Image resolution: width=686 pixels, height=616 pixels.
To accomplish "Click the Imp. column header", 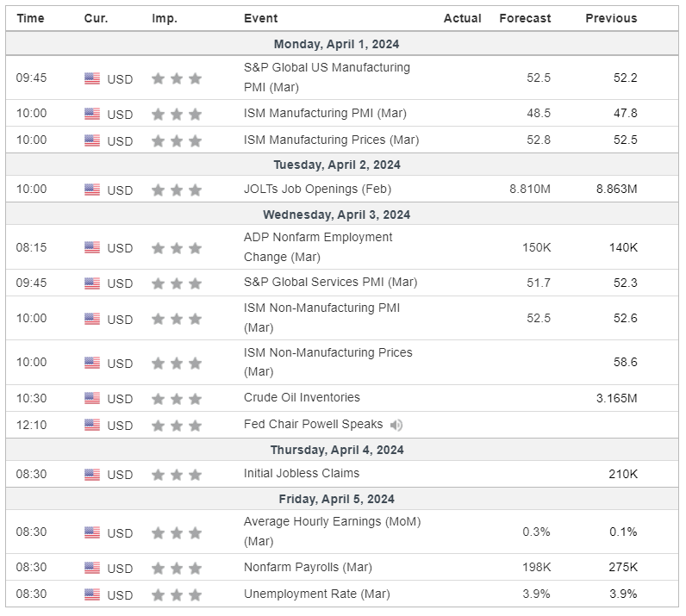I will [165, 18].
